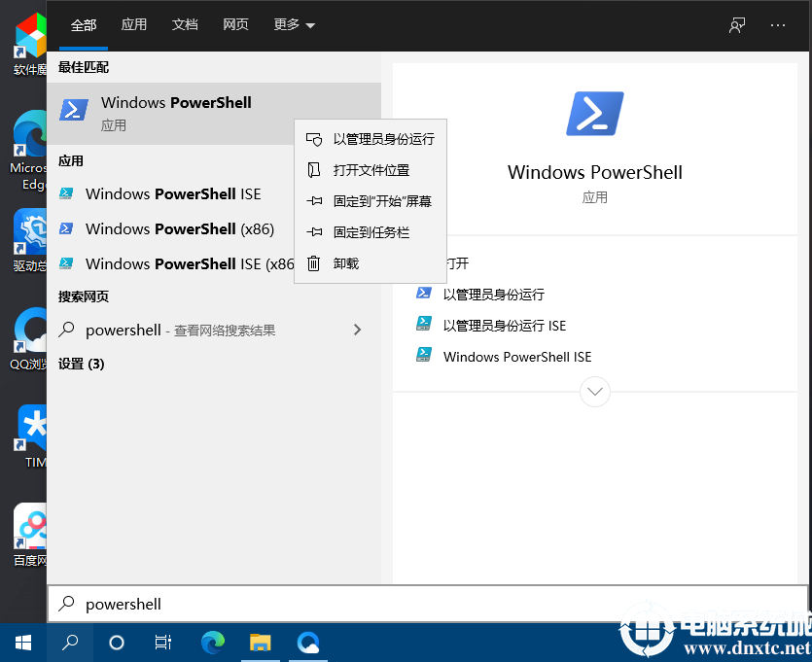The width and height of the screenshot is (812, 662).
Task: Click the pin icon beside 固定到任务栏
Action: click(314, 232)
